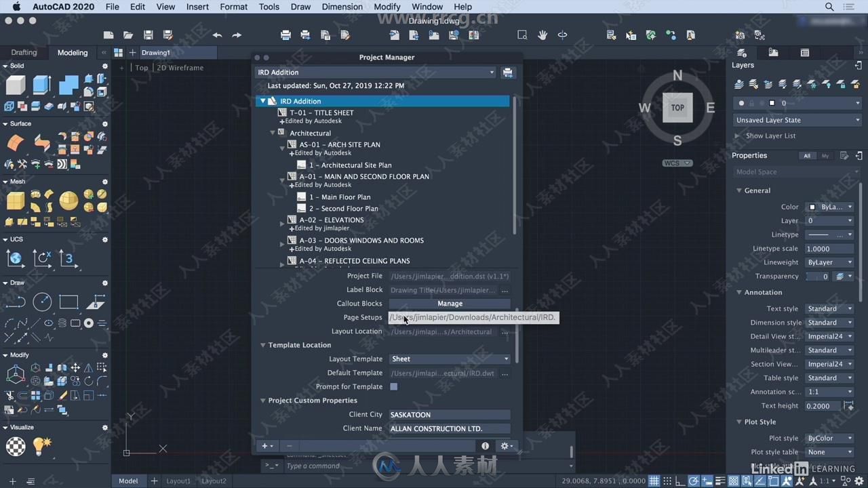Open the Dimension menu
The image size is (868, 488).
pyautogui.click(x=342, y=7)
